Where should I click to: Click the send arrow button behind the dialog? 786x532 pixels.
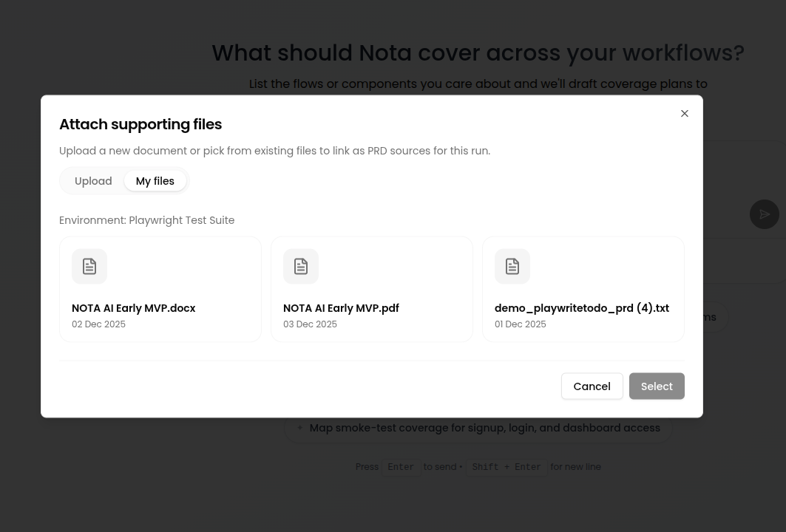pyautogui.click(x=764, y=214)
